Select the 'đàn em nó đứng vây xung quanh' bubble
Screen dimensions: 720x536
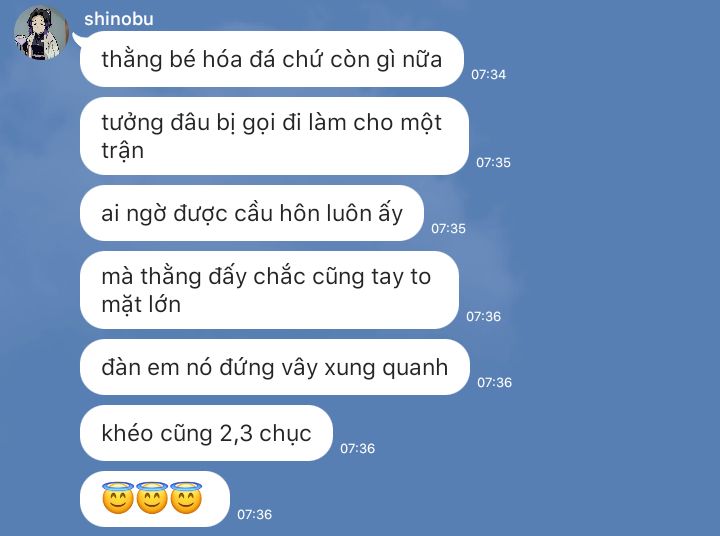point(275,367)
